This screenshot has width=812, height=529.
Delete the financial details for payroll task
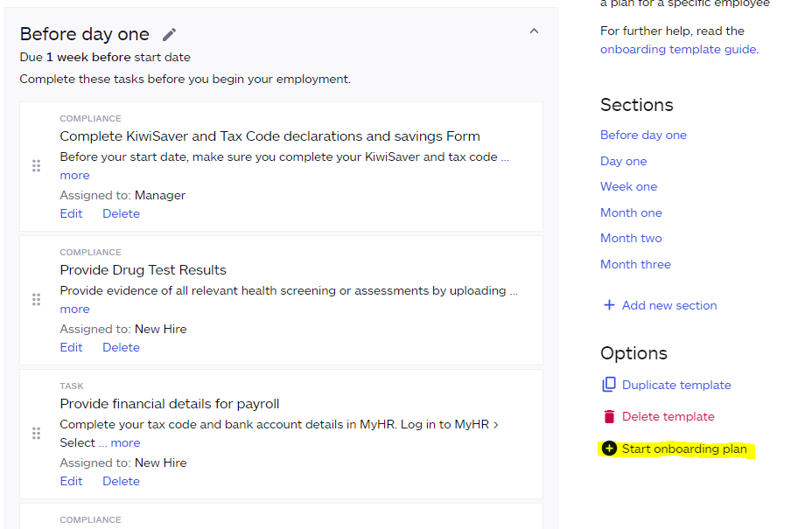tap(121, 481)
